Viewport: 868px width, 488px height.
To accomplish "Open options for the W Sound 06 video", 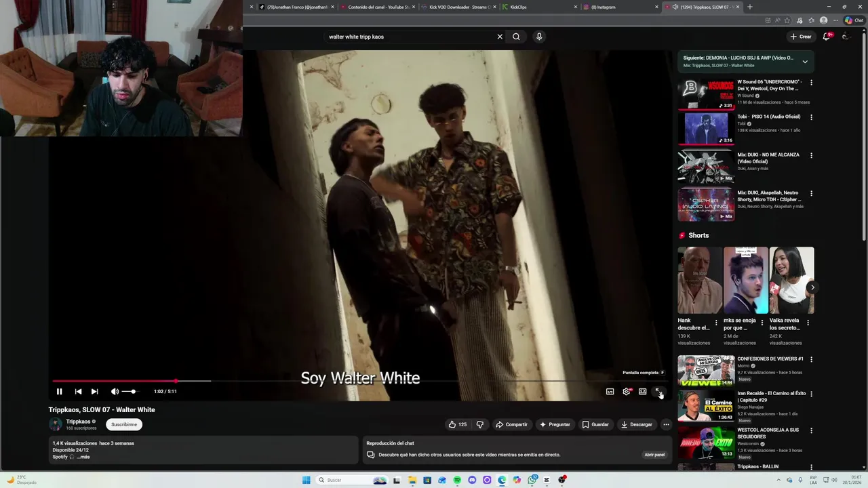I will point(811,83).
